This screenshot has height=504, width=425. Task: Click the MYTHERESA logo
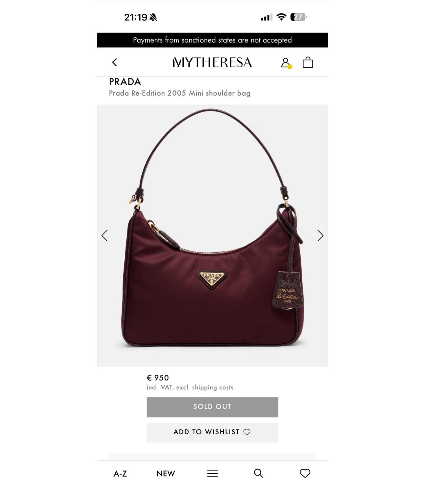click(x=212, y=63)
